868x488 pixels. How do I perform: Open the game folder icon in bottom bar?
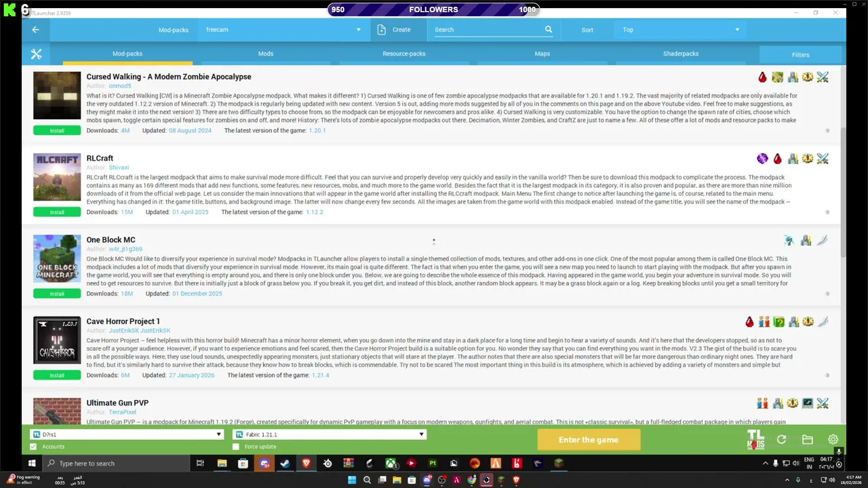808,440
